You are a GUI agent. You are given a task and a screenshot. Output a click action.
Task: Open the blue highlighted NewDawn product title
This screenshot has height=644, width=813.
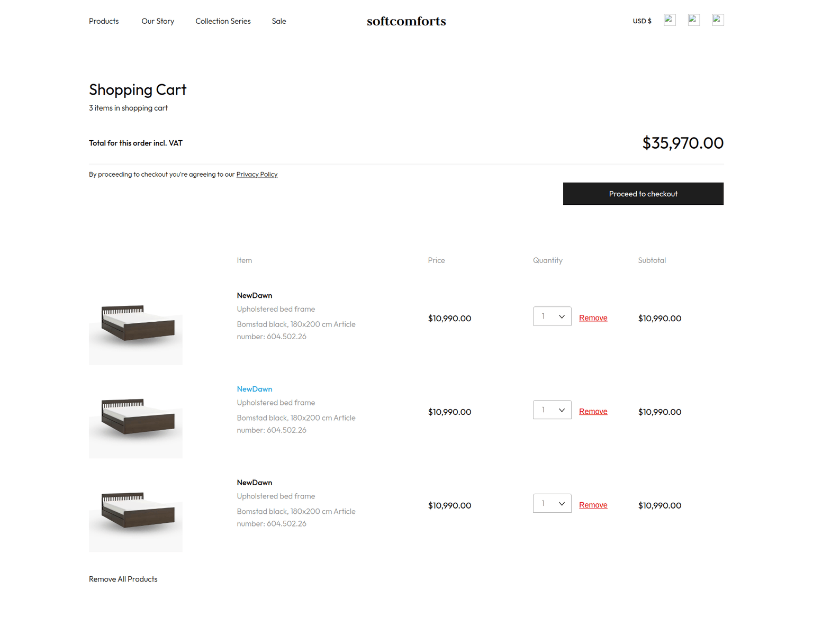pyautogui.click(x=255, y=389)
